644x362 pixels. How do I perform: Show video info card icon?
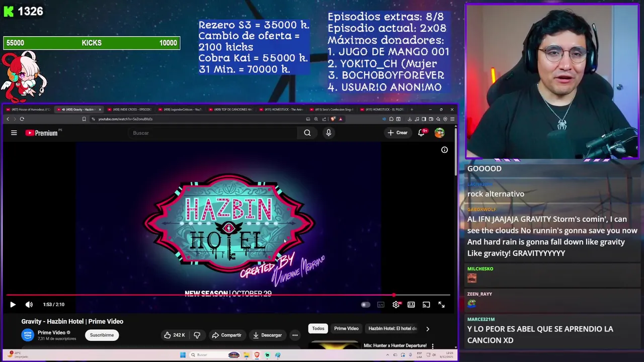[x=444, y=150]
